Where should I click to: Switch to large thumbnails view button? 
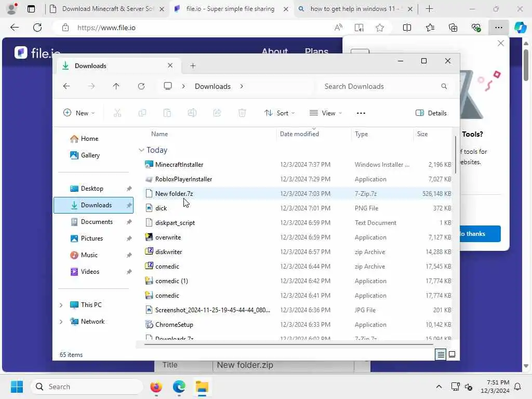pyautogui.click(x=452, y=354)
